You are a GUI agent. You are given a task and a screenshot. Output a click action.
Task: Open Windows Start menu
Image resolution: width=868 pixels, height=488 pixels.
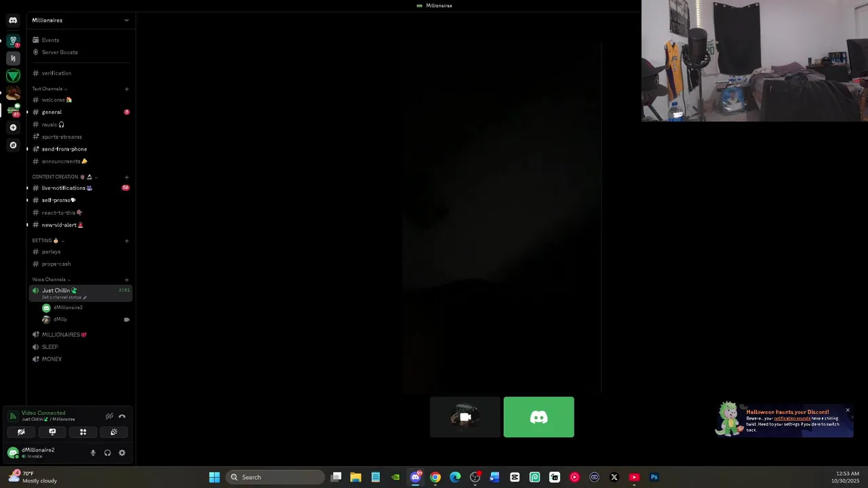coord(214,477)
